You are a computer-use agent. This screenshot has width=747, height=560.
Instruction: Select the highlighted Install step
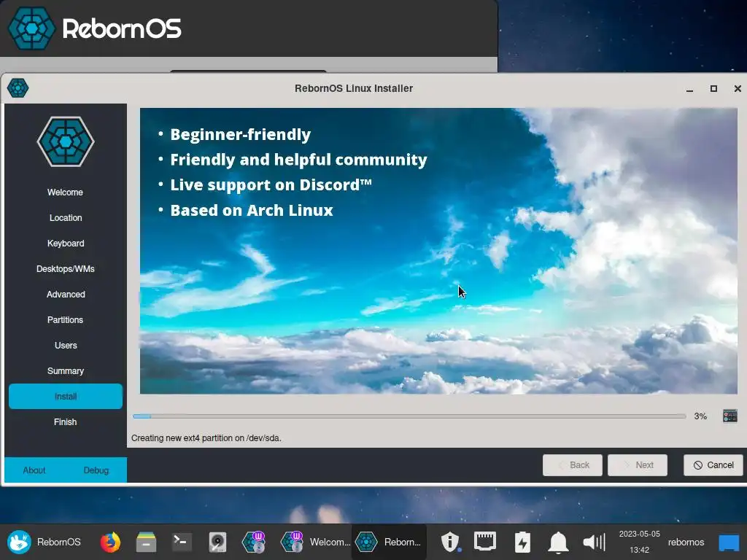(65, 396)
